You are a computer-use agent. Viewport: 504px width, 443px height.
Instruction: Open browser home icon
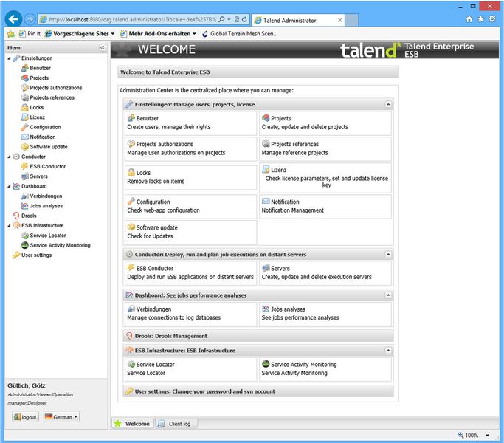click(x=469, y=19)
